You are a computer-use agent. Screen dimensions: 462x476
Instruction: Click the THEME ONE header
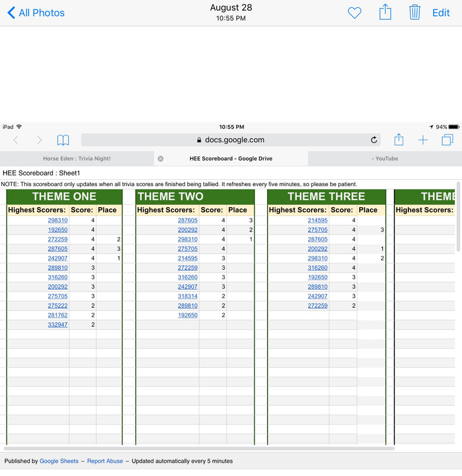(x=64, y=197)
